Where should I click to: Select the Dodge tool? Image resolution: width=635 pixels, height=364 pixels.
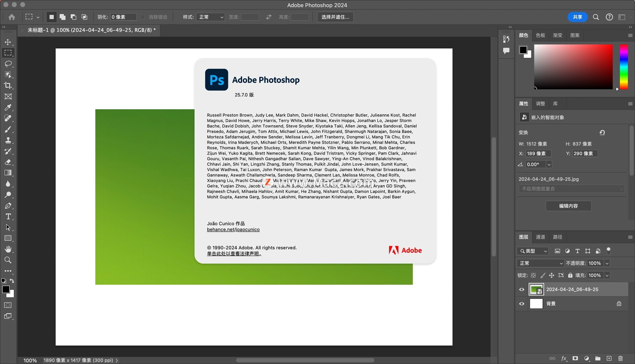tap(8, 195)
